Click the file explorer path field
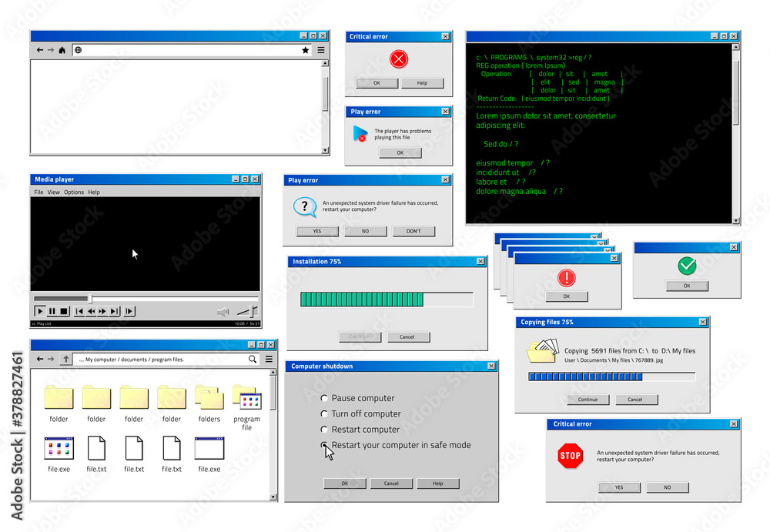This screenshot has width=770, height=532. point(167,359)
